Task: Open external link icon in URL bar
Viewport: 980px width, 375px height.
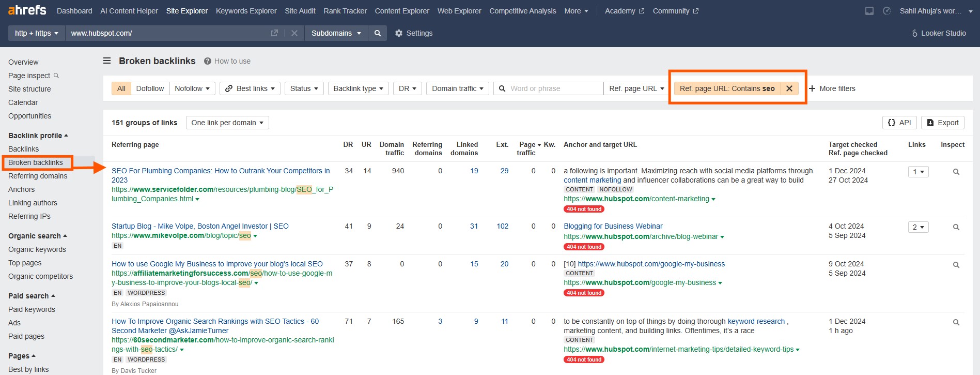Action: tap(274, 33)
